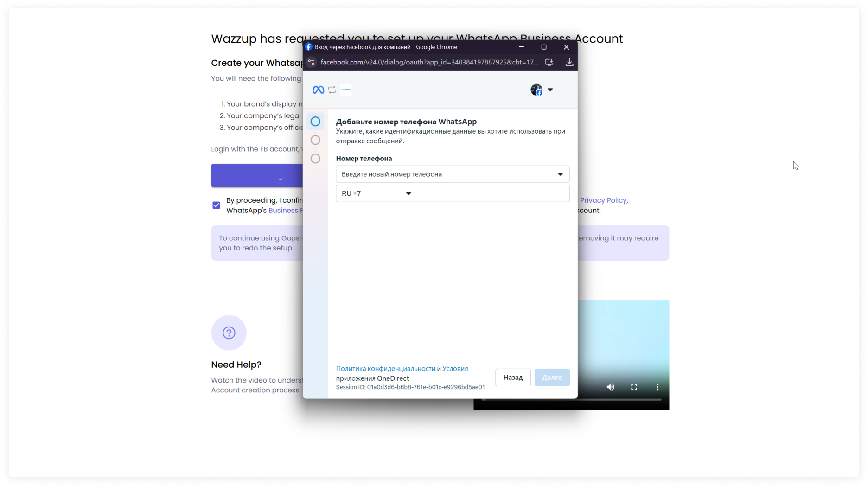Enter fullscreen on the help video
The width and height of the screenshot is (868, 487).
634,387
